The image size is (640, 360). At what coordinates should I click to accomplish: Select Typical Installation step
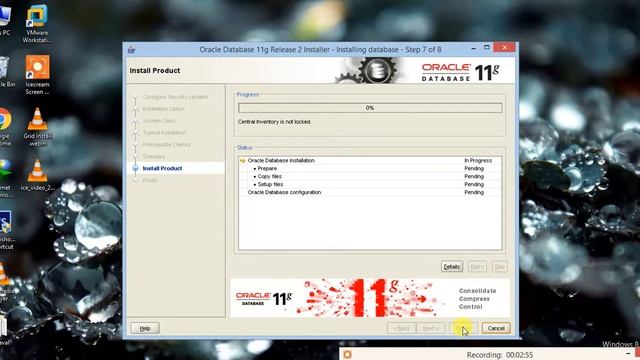click(x=164, y=133)
